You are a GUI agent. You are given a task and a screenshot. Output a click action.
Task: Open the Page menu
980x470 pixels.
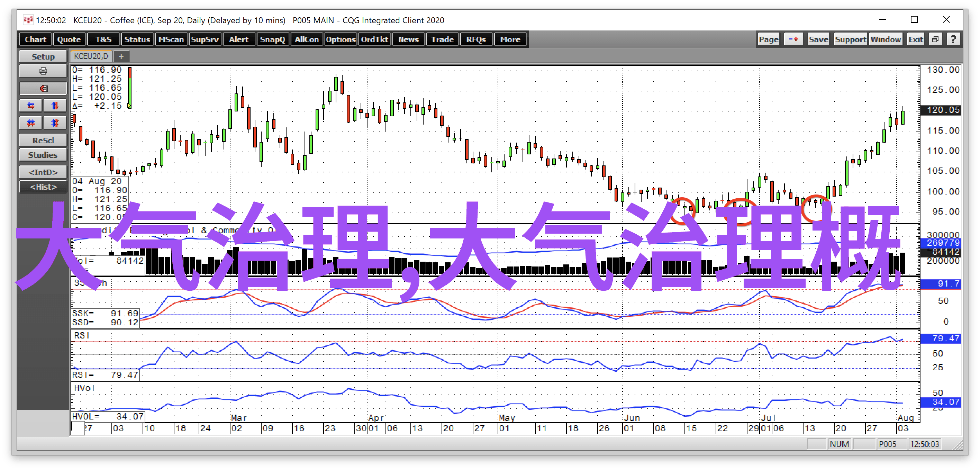pyautogui.click(x=769, y=39)
